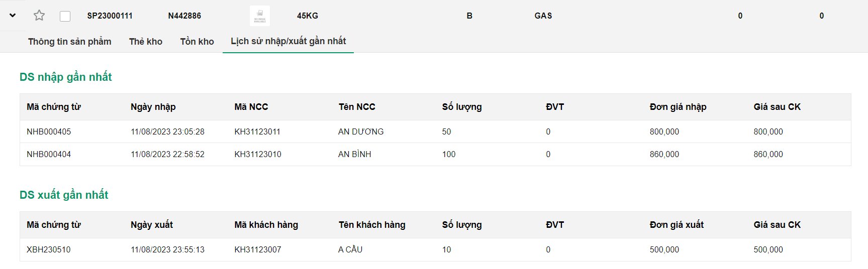Click the Mã khách hàng column header
Screen dimensions: 868x269
266,225
